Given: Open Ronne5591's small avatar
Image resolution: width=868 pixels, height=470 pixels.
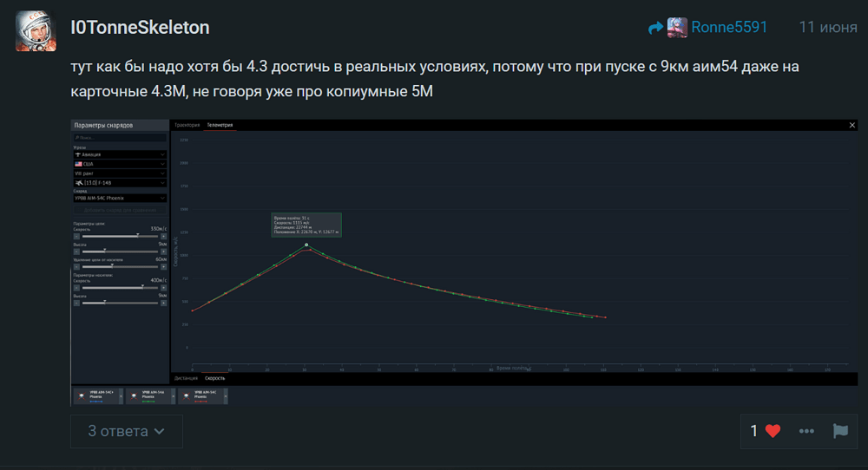Looking at the screenshot, I should [x=677, y=27].
